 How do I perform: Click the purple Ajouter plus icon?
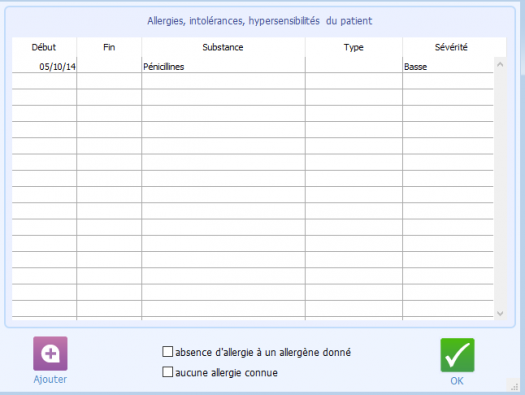tap(50, 353)
